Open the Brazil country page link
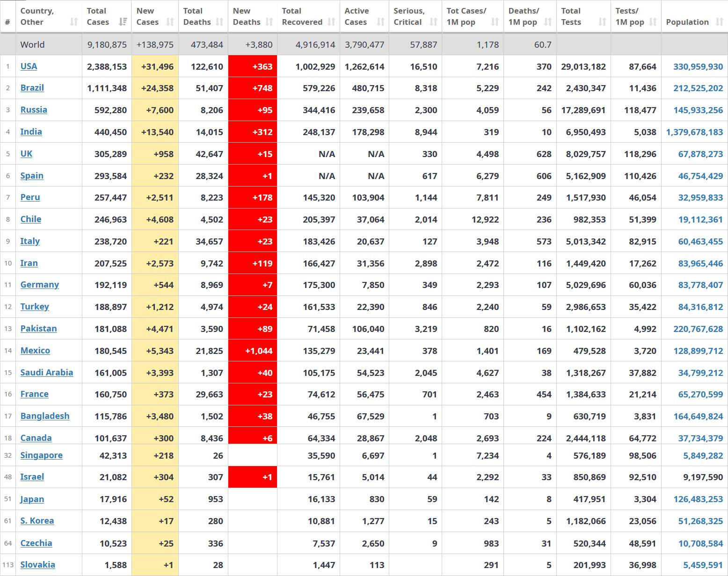The image size is (728, 576). click(32, 88)
